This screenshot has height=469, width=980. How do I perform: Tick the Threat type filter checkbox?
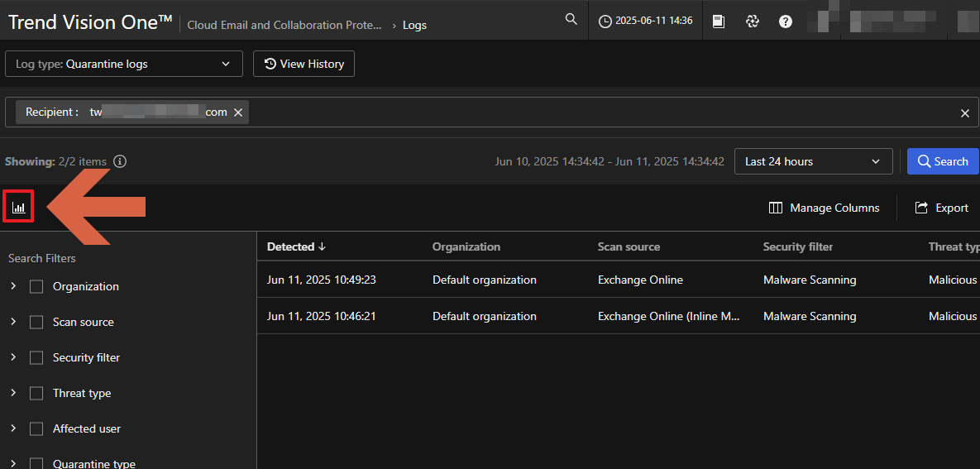[36, 394]
